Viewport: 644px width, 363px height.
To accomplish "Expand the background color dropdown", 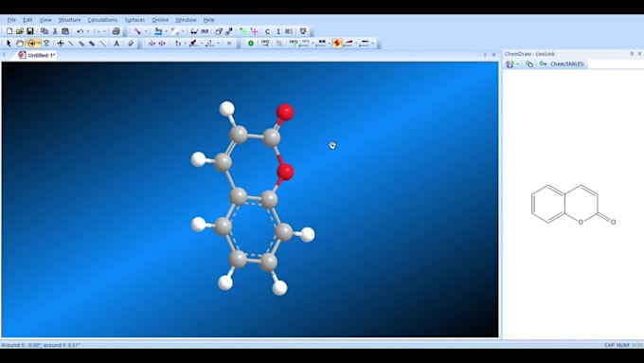I will [166, 31].
